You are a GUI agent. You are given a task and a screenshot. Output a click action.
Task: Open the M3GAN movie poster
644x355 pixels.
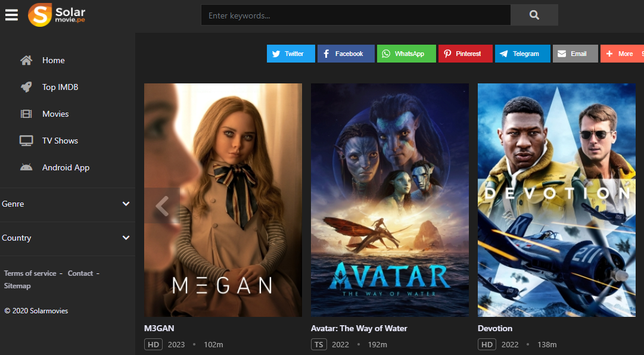coord(223,200)
